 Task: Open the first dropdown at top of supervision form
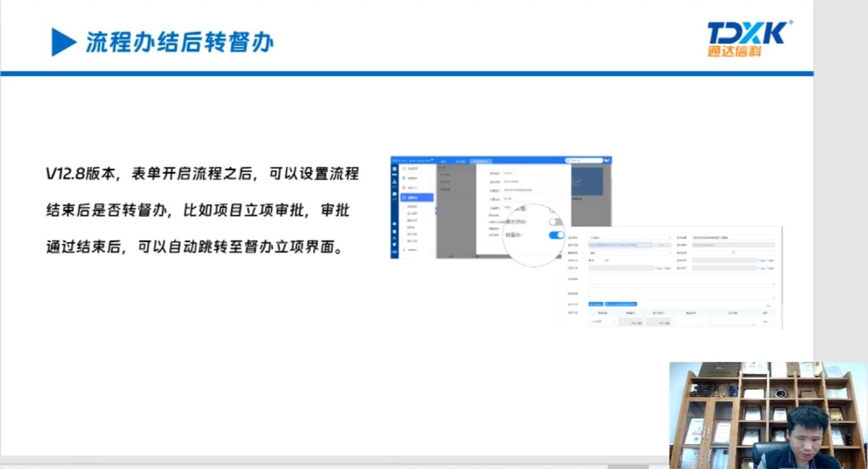[x=630, y=237]
